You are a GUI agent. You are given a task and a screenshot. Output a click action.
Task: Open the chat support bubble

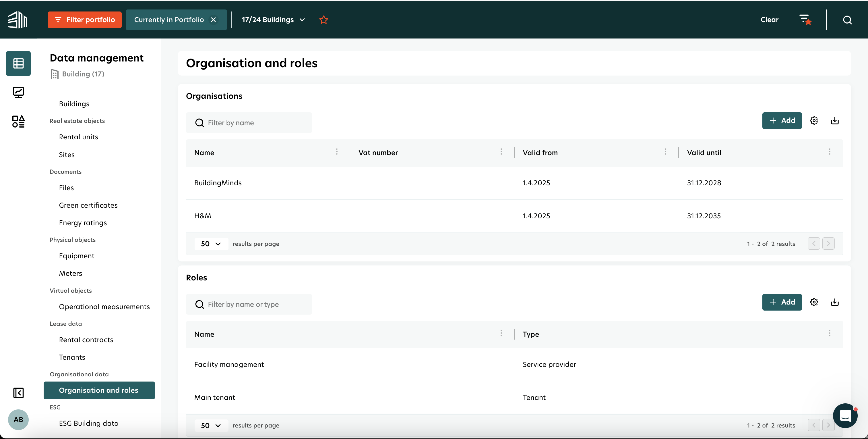point(845,415)
